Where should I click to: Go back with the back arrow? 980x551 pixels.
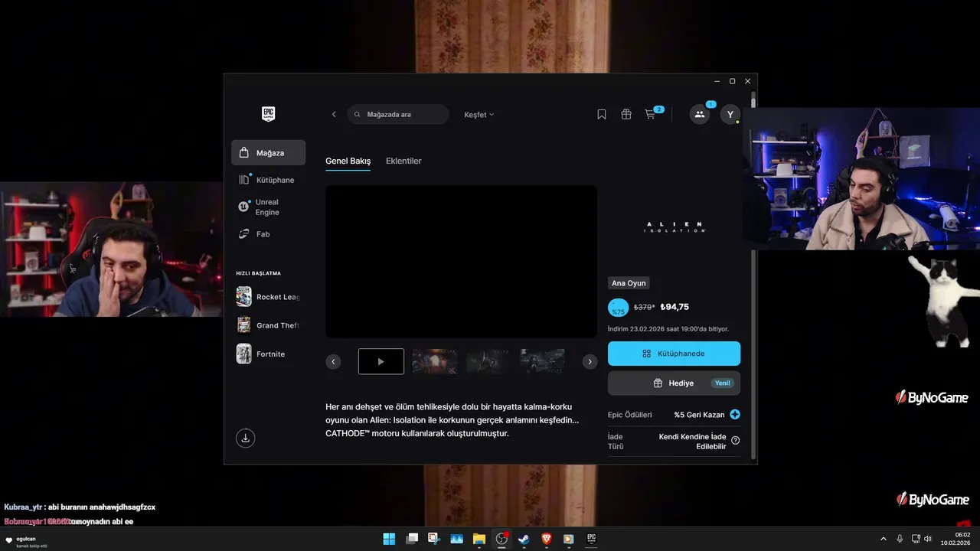pos(334,114)
